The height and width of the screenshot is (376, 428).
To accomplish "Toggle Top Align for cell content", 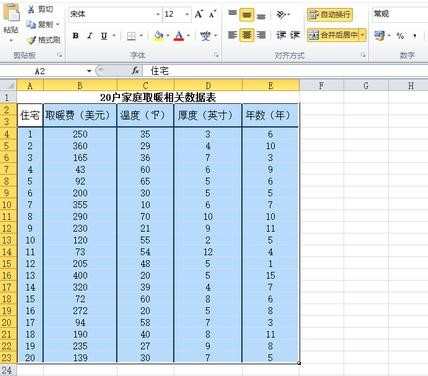I will 232,14.
